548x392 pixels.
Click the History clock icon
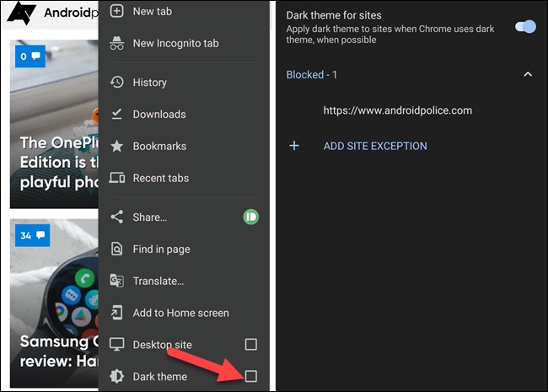[117, 83]
